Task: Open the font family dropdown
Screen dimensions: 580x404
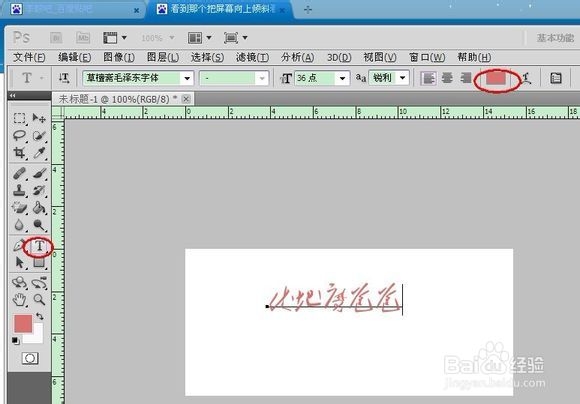Action: [187, 78]
